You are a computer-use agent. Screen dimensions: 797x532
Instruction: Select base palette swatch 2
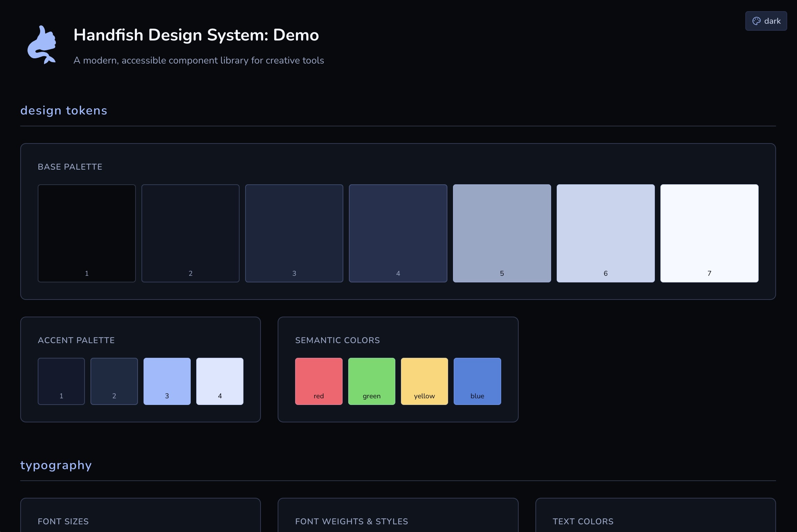(190, 233)
